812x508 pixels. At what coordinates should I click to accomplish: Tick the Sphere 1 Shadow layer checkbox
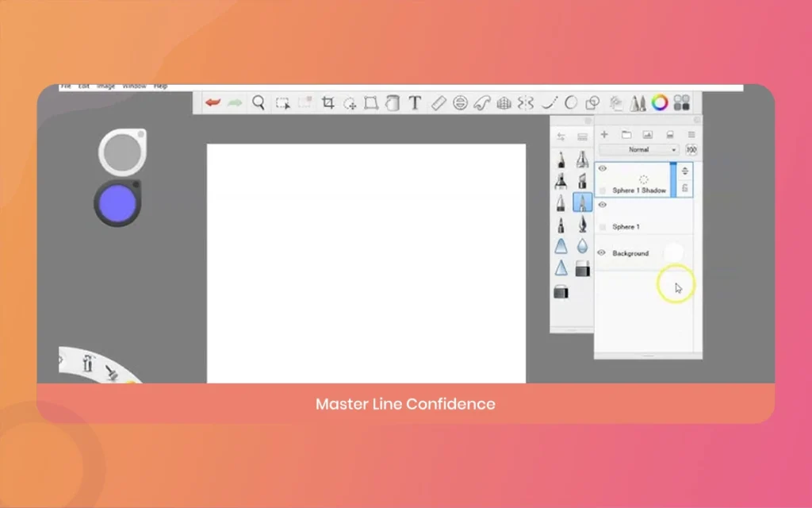(603, 190)
